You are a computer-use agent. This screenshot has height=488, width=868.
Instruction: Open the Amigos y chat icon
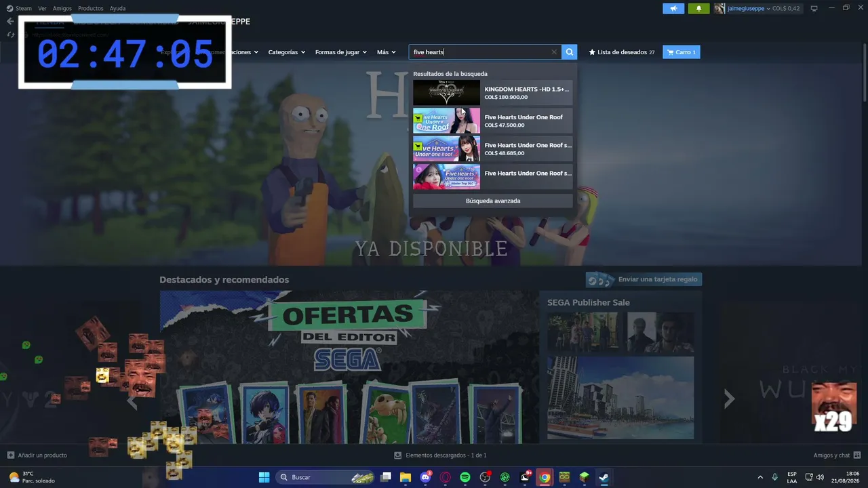click(857, 455)
